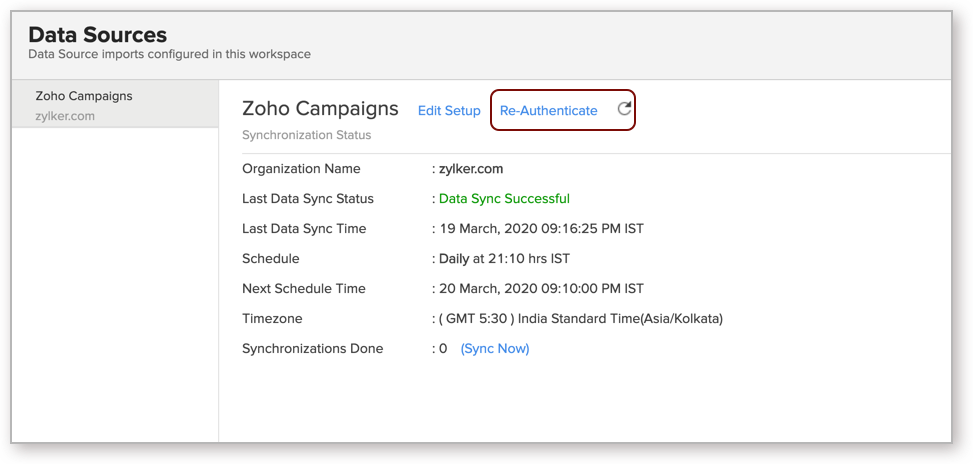Click the Next Schedule Time label

[x=303, y=289]
